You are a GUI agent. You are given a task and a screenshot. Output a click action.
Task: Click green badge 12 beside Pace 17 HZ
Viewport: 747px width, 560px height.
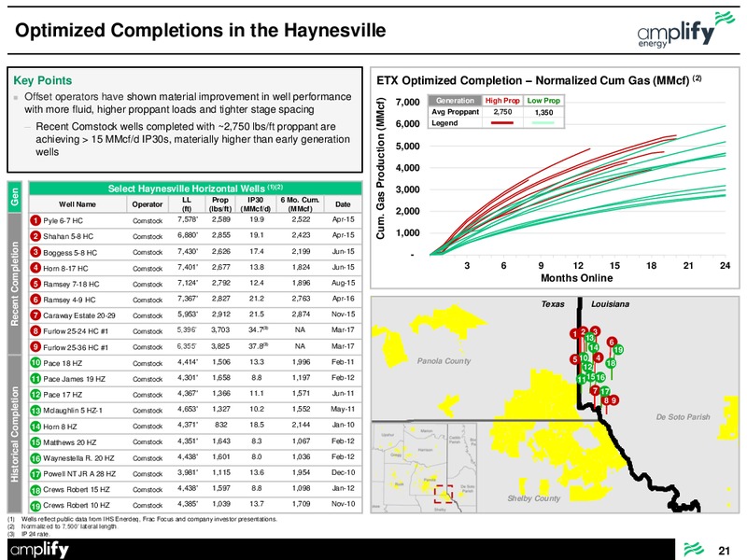click(x=35, y=394)
